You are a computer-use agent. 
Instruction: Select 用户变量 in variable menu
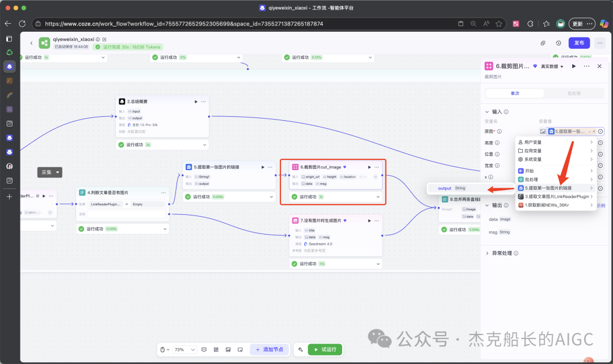click(556, 142)
